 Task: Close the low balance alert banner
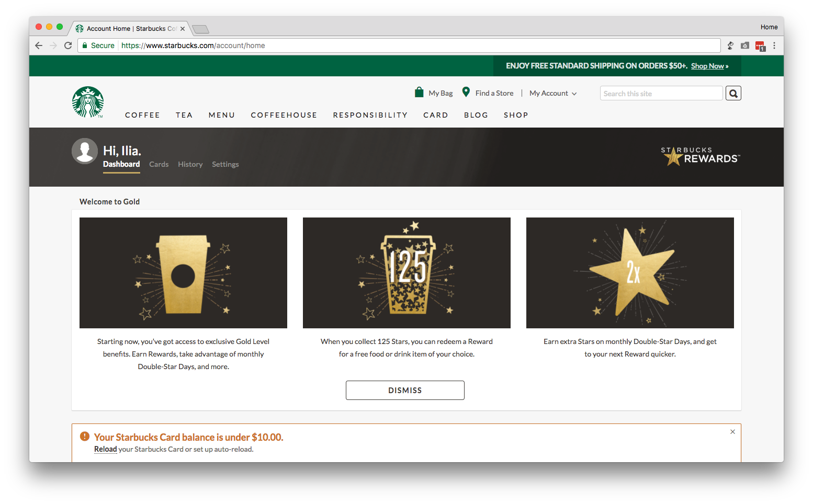pyautogui.click(x=732, y=432)
